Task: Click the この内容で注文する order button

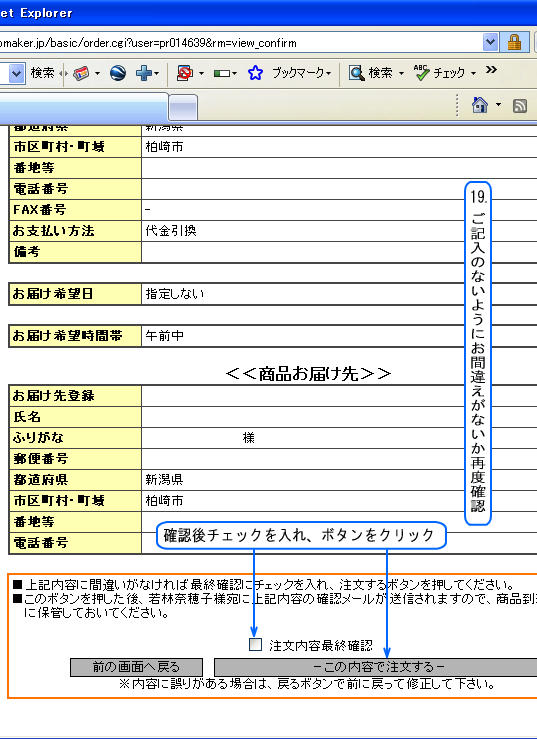Action: point(376,667)
